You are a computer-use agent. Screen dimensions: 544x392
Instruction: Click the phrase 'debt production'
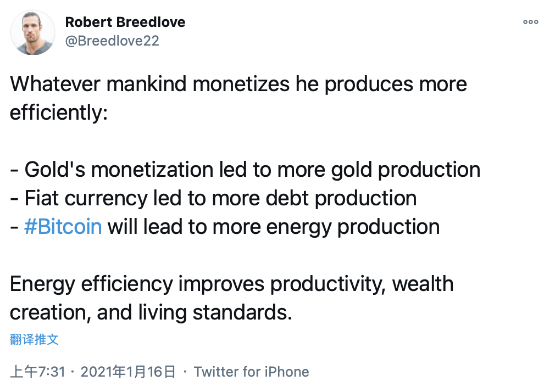(x=341, y=198)
